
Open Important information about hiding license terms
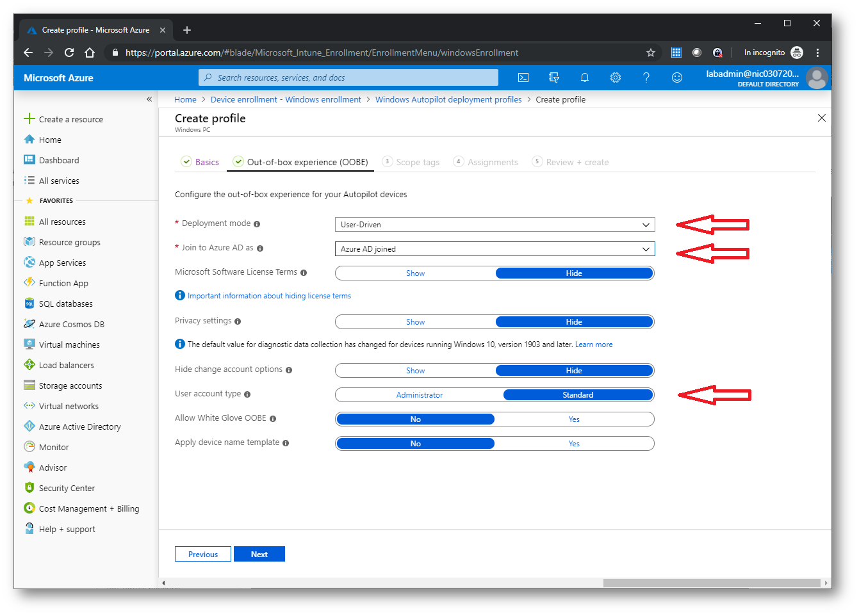269,296
